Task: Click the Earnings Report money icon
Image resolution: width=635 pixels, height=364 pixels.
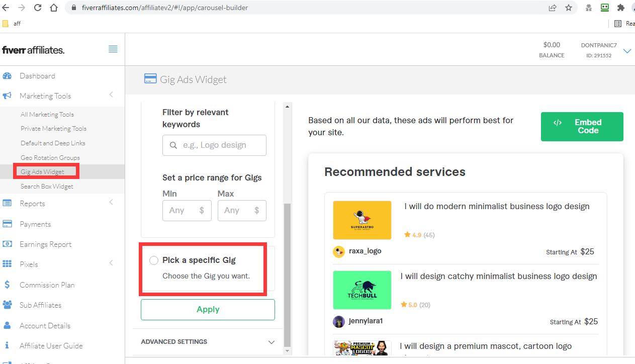Action: click(7, 244)
